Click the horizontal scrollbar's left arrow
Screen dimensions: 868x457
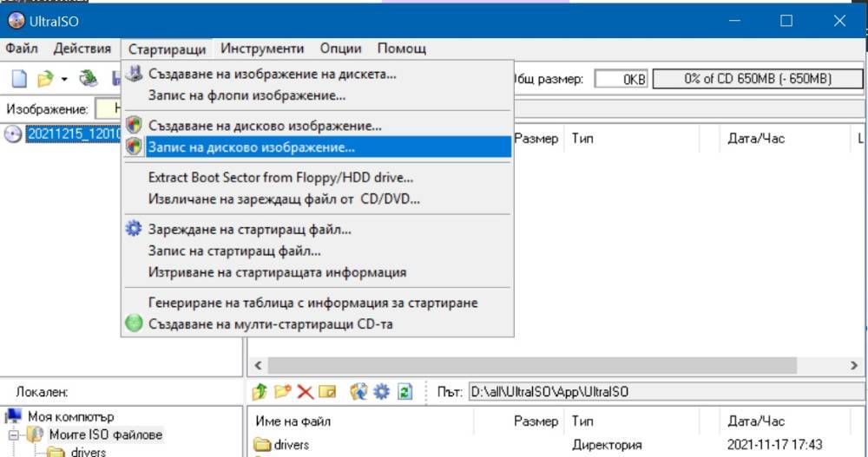point(258,365)
